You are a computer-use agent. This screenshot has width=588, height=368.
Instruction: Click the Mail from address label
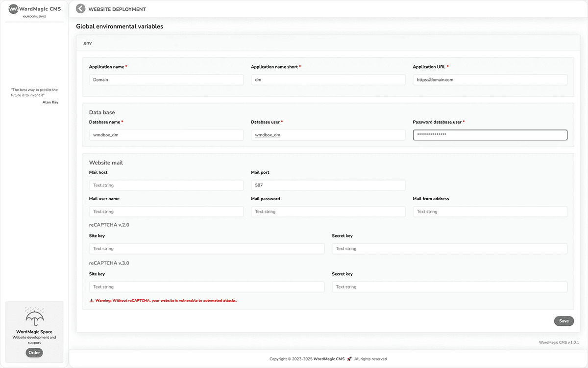(431, 199)
